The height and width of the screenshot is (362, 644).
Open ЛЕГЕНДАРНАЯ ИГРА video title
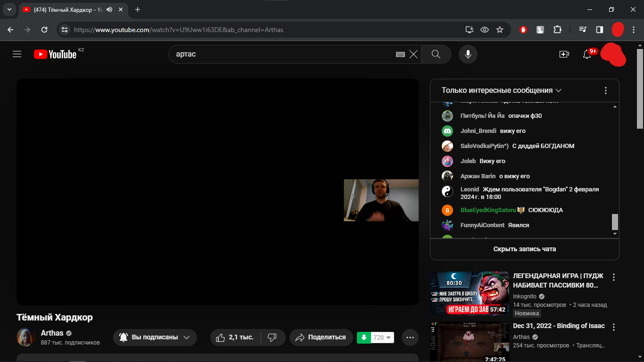pos(559,280)
